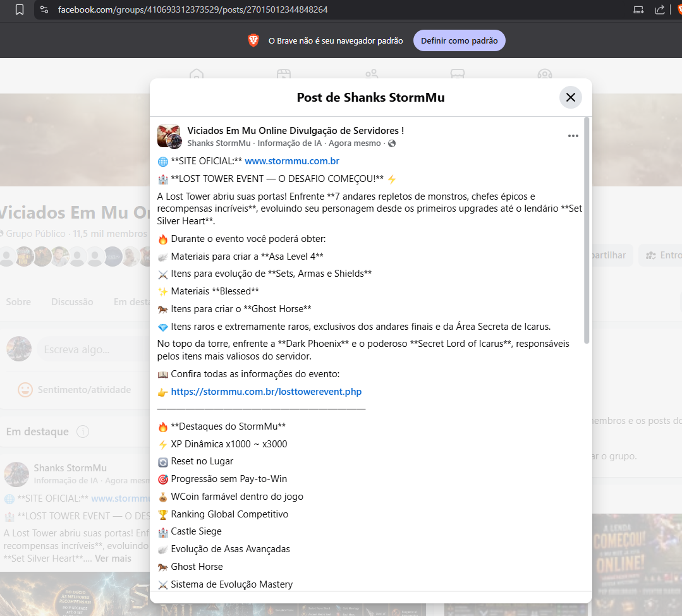Open the group avatar thumbnail in post header
682x616 pixels.
pyautogui.click(x=169, y=136)
